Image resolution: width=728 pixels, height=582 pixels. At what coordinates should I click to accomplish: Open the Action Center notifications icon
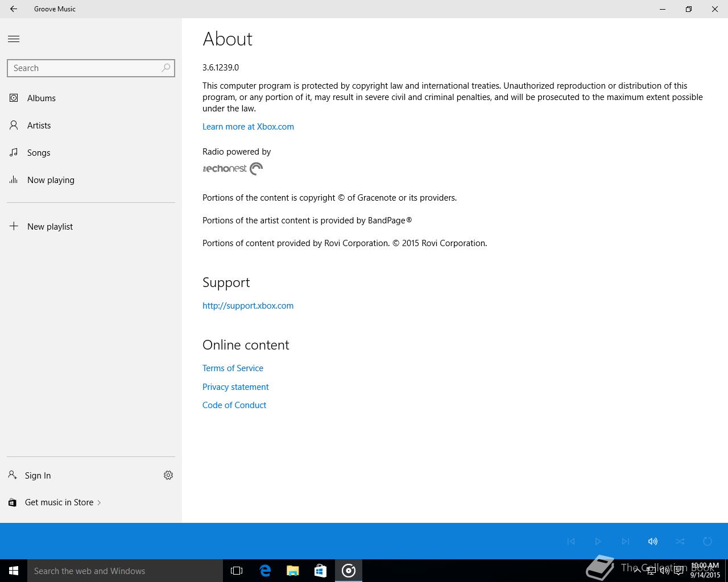679,571
